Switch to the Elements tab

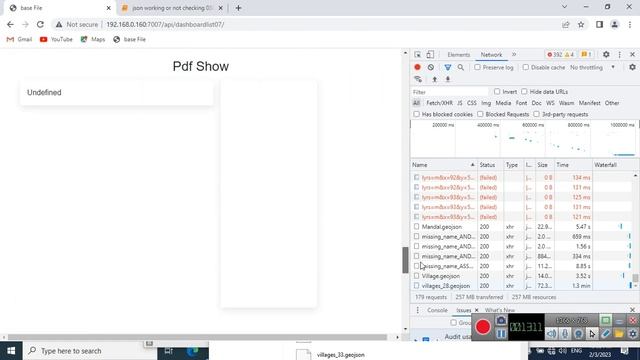[x=458, y=55]
